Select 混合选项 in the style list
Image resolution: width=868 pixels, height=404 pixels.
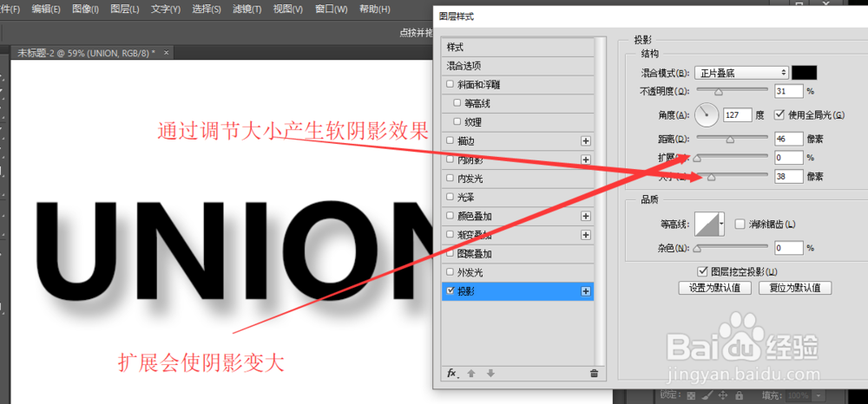518,66
